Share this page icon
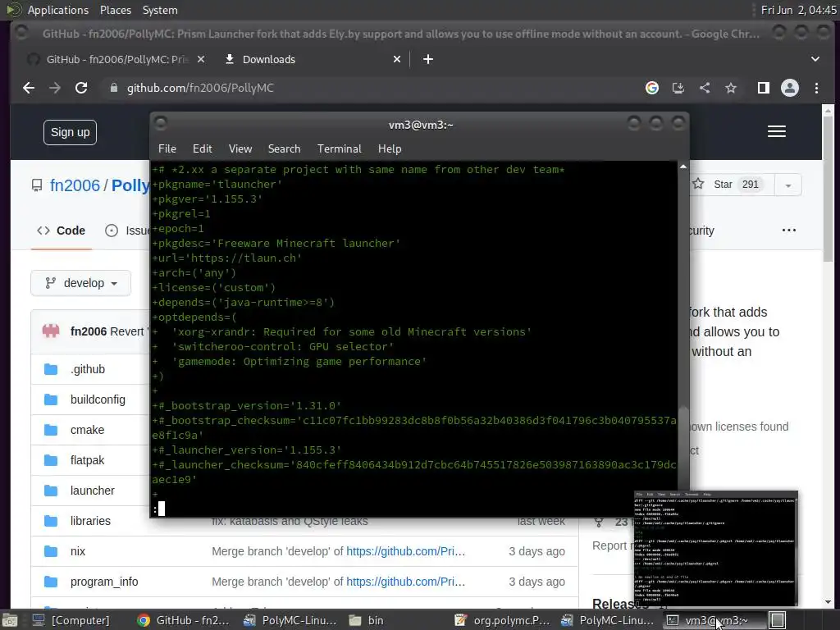 tap(705, 88)
